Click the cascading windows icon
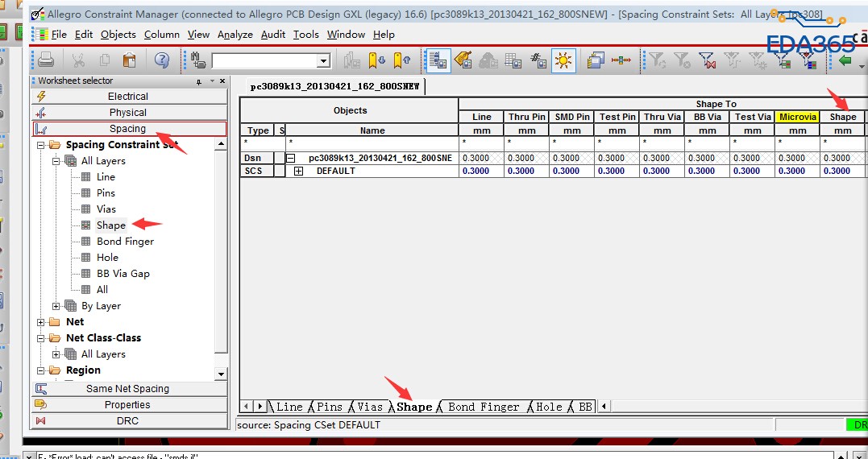 click(x=596, y=60)
